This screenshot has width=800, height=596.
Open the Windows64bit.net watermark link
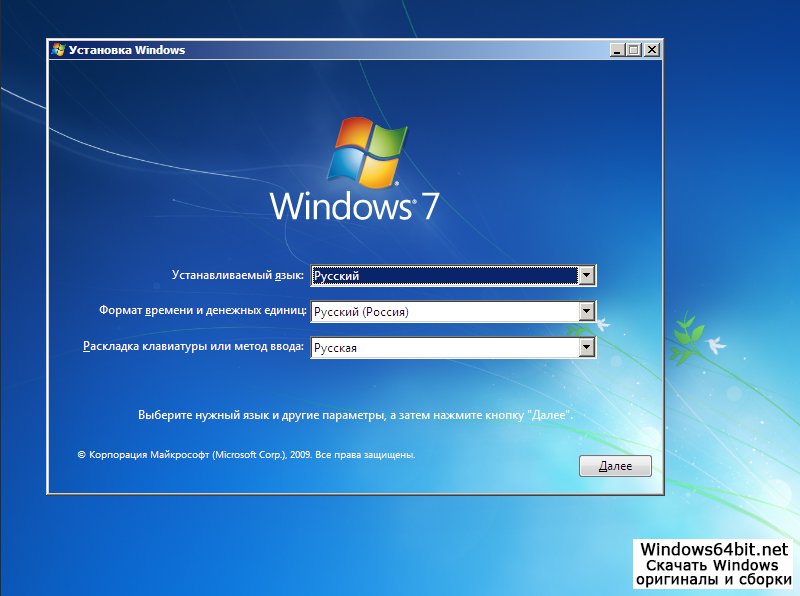(x=714, y=549)
